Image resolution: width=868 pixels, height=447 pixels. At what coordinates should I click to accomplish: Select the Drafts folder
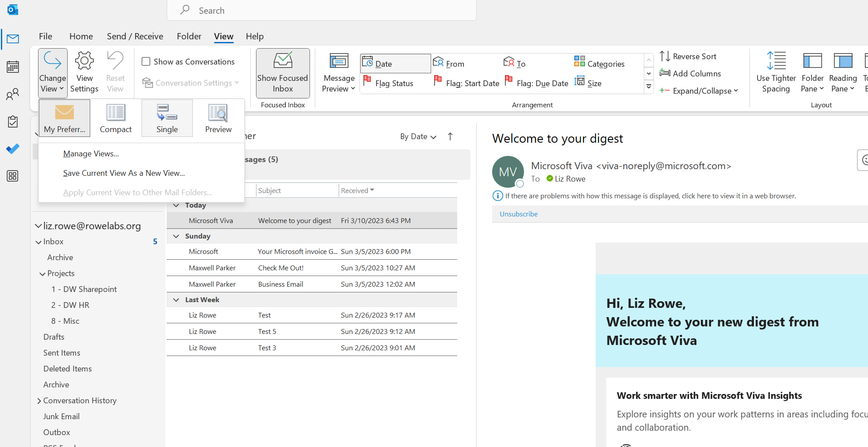tap(54, 337)
